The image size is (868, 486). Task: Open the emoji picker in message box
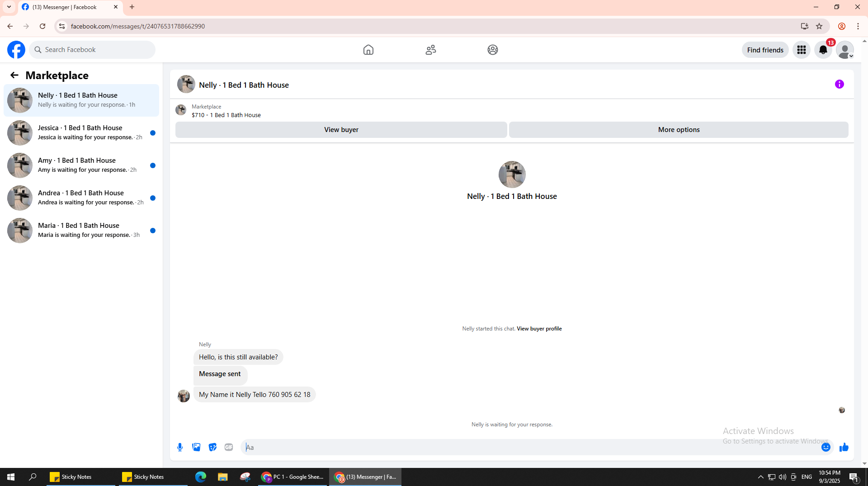click(x=826, y=447)
